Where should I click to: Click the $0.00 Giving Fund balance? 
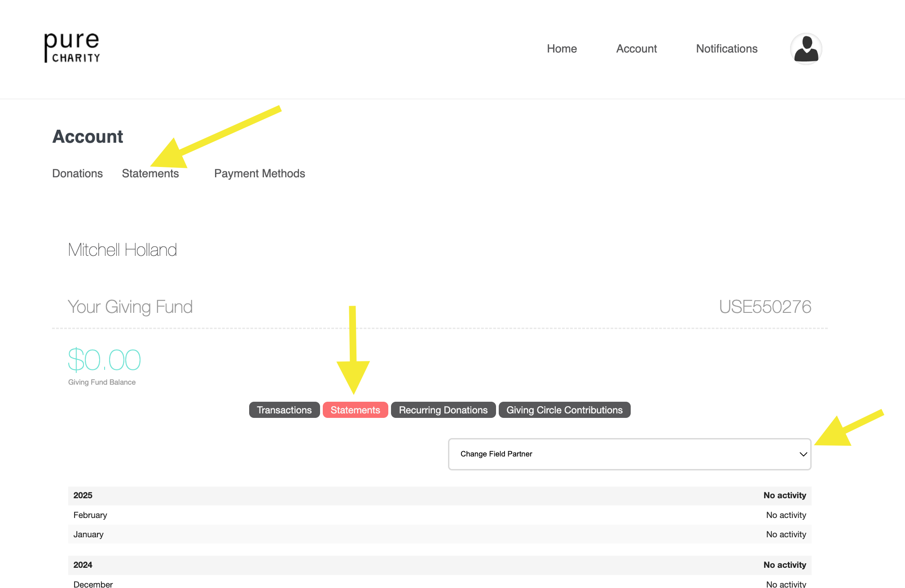pos(104,360)
